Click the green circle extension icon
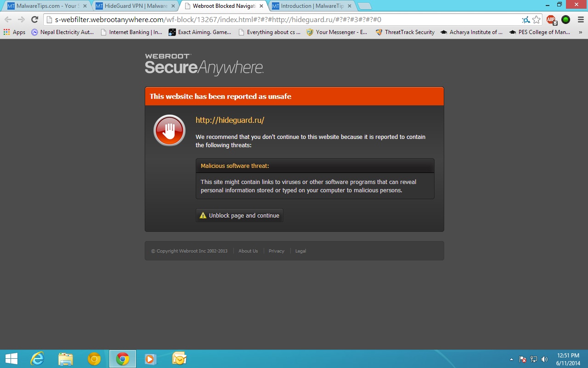This screenshot has height=368, width=588. pyautogui.click(x=565, y=20)
